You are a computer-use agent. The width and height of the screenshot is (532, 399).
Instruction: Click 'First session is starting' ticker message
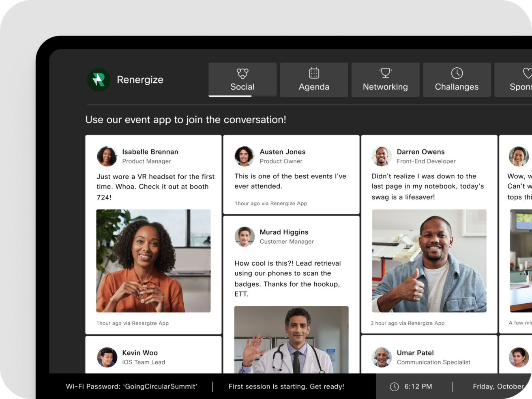point(286,386)
